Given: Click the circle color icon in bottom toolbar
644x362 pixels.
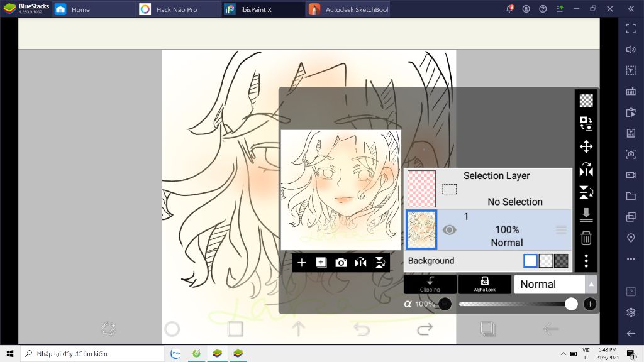Looking at the screenshot, I should [172, 329].
